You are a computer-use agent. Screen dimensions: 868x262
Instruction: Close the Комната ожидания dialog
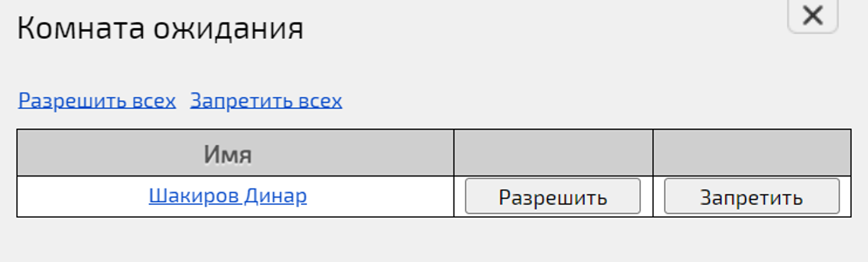click(813, 15)
